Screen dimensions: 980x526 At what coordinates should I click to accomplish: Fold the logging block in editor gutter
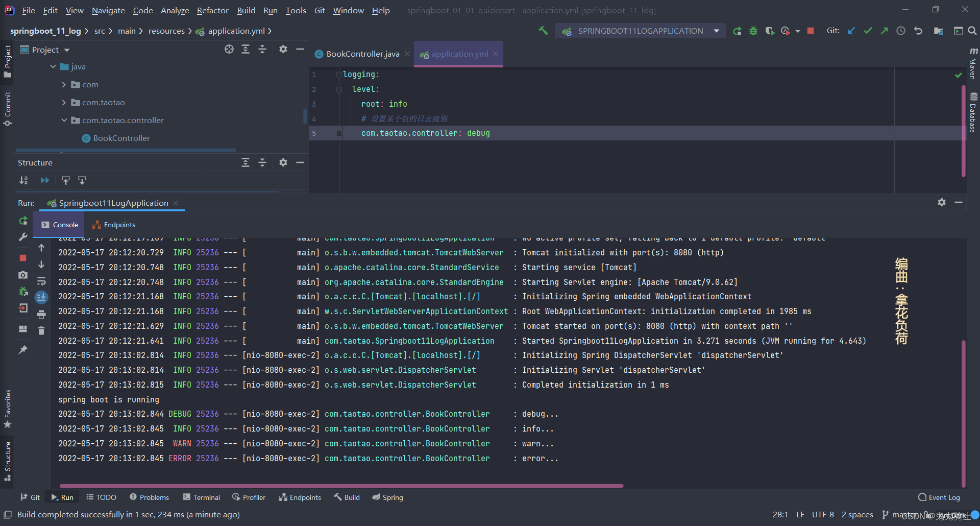339,75
